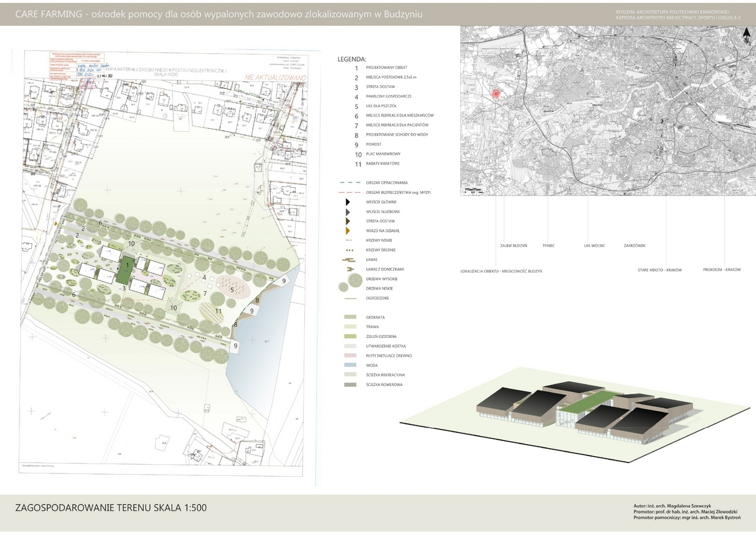Click the orange 'Wjazd na działkę' arrow icon
Screen dimensions: 756x535
[348, 231]
